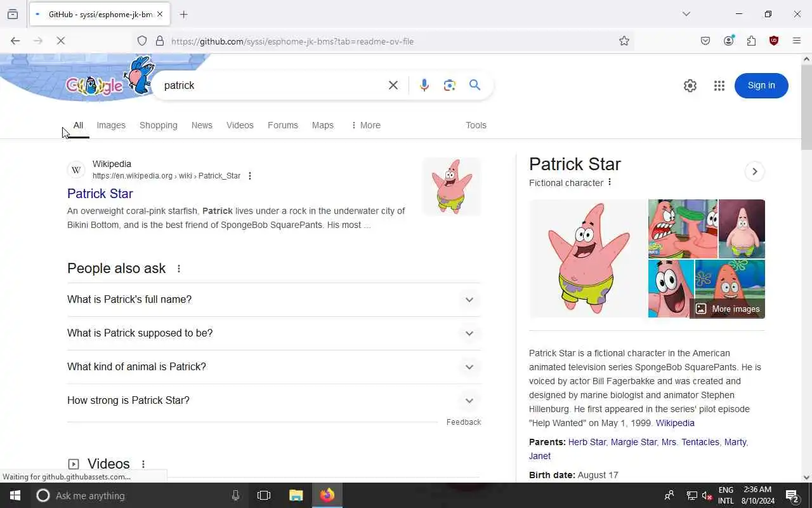Open Videos section options menu
The width and height of the screenshot is (812, 508).
tap(143, 464)
